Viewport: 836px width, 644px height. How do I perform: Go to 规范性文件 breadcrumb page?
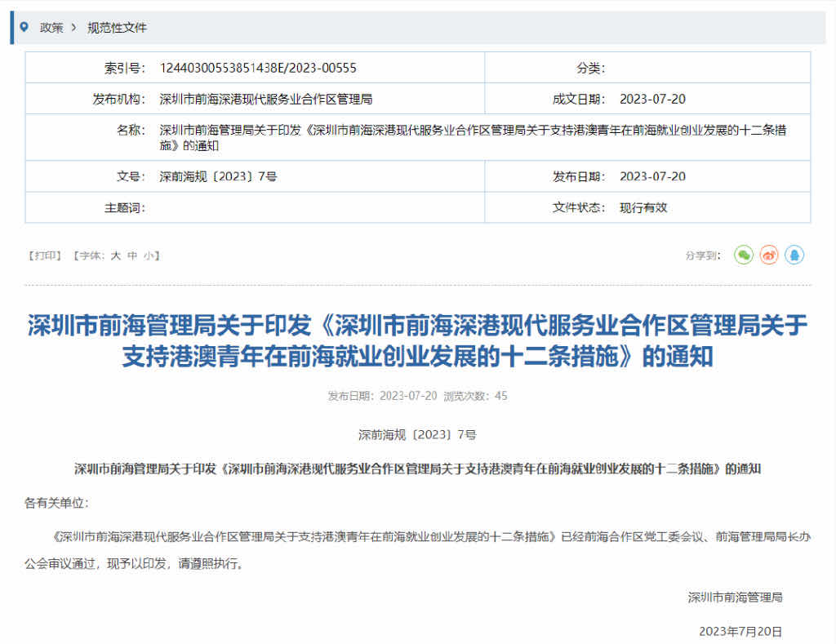117,28
